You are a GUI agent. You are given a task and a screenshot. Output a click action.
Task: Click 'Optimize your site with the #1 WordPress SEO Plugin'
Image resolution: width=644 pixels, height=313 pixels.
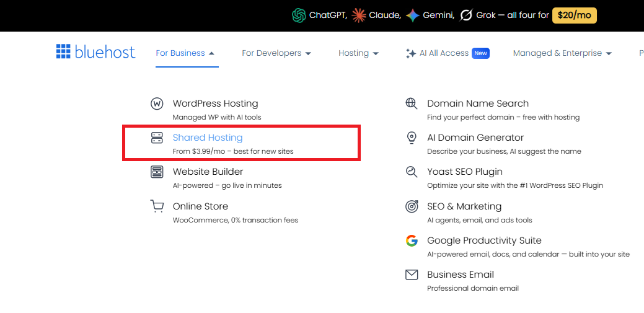coord(515,186)
